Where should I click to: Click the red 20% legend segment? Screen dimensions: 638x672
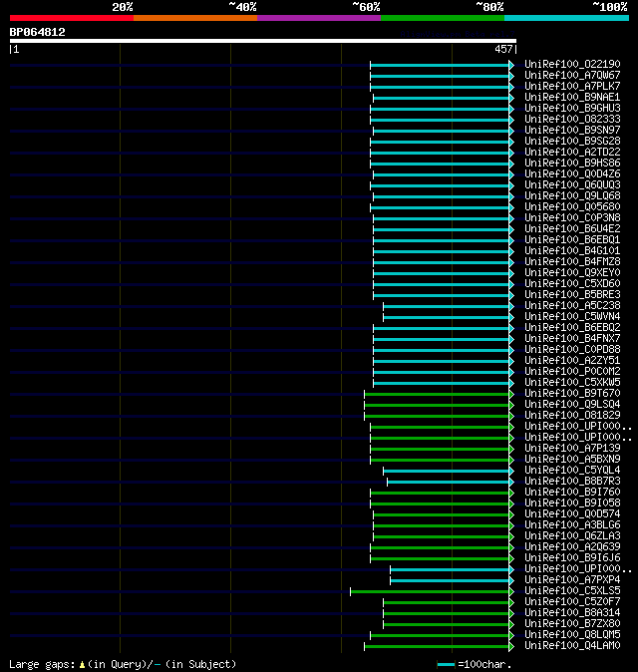[x=72, y=18]
